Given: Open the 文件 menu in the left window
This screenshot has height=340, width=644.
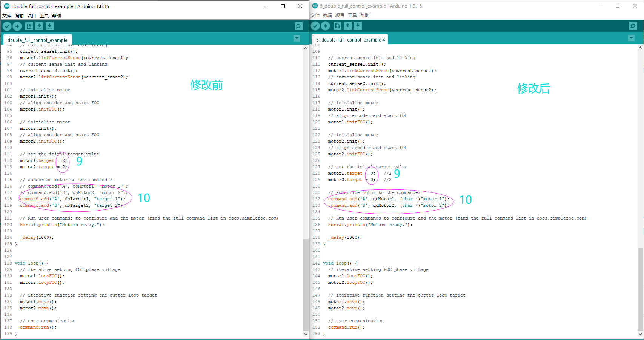Looking at the screenshot, I should point(6,15).
